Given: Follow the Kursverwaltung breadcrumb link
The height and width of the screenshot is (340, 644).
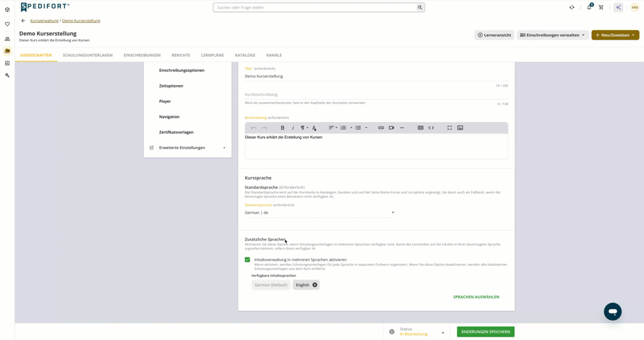Looking at the screenshot, I should coord(45,21).
